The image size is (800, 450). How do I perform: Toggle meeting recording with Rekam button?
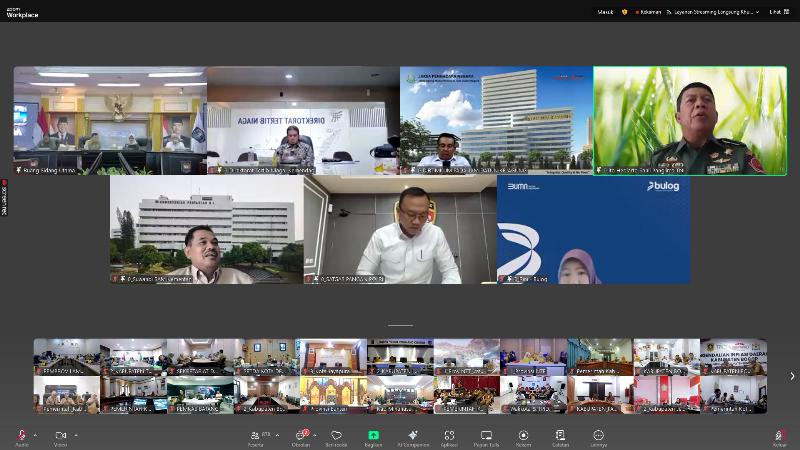(523, 436)
